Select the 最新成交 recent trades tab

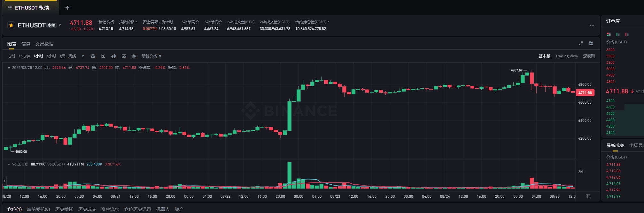click(615, 145)
